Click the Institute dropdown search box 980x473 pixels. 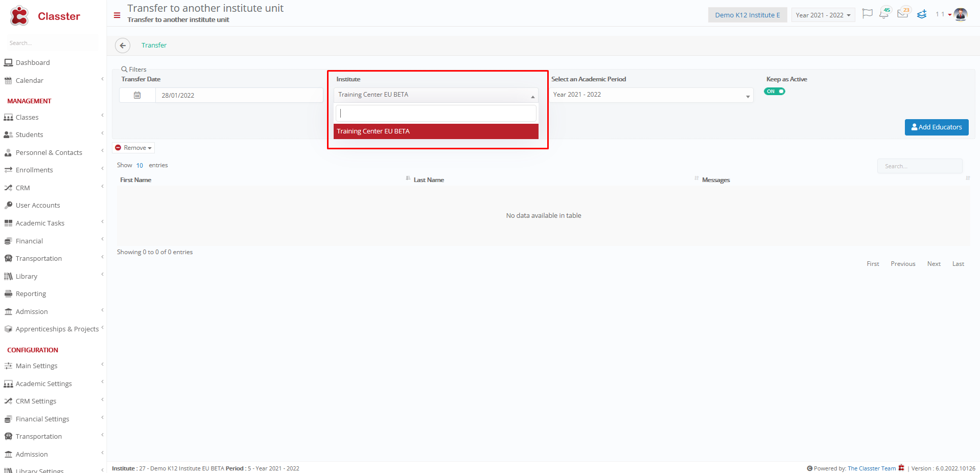436,113
